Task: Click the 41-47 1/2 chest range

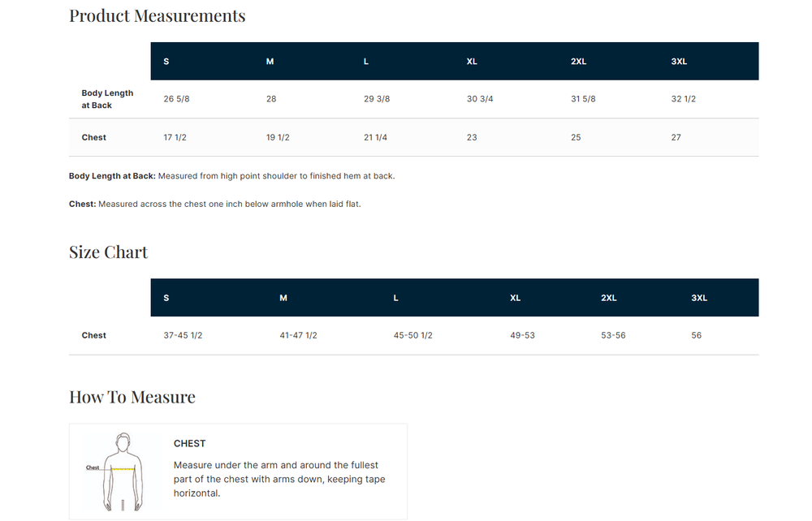Action: tap(298, 335)
